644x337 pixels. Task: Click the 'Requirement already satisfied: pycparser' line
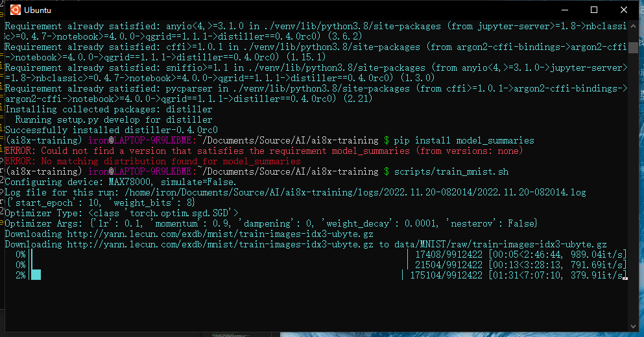(316, 94)
